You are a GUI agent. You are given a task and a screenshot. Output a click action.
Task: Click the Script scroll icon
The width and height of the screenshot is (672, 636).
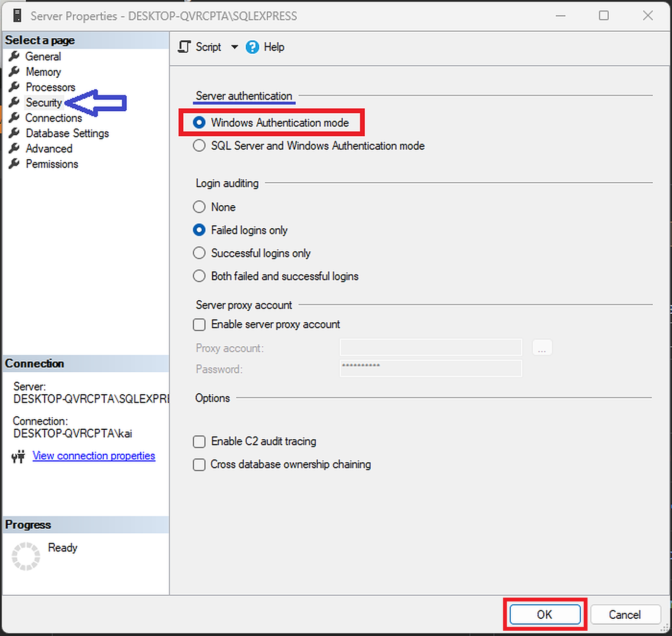pyautogui.click(x=184, y=47)
